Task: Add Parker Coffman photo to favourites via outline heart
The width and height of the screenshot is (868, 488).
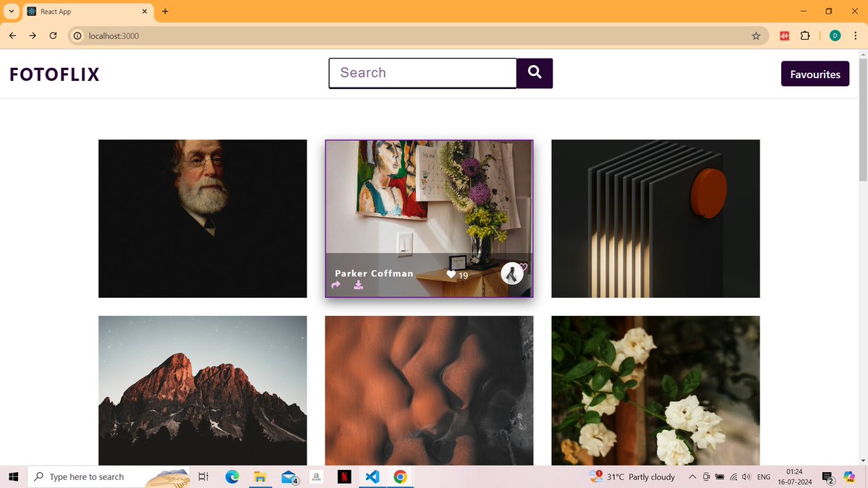Action: (523, 267)
